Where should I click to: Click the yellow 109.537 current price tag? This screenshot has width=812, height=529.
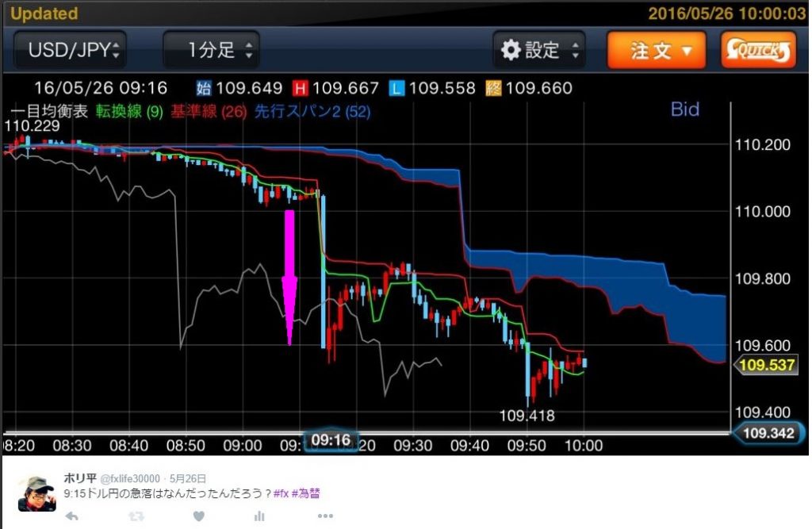coord(765,365)
